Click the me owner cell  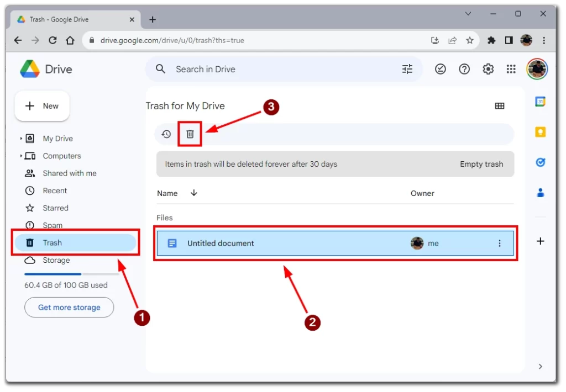point(424,243)
